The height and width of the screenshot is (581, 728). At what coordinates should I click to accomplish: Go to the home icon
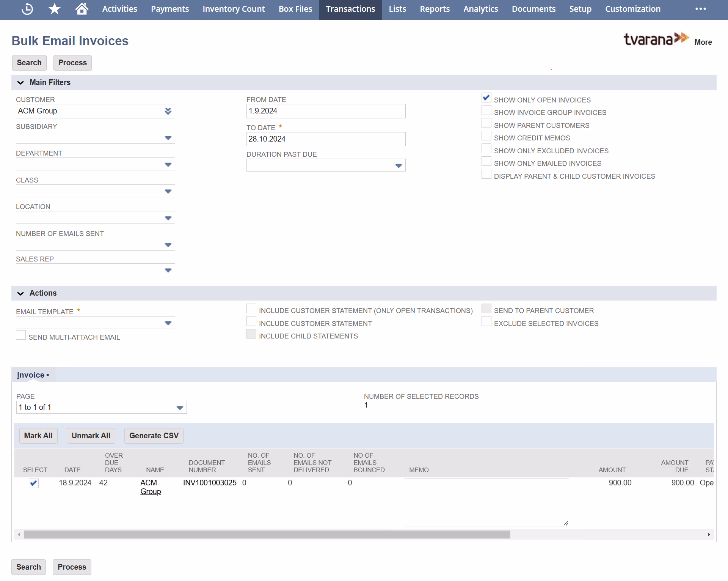[82, 8]
